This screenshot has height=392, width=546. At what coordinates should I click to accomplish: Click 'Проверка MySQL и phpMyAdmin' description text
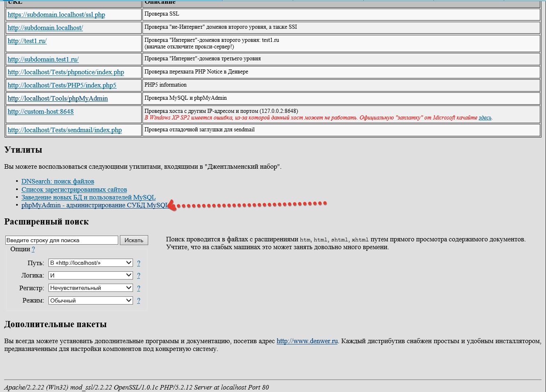pyautogui.click(x=186, y=98)
